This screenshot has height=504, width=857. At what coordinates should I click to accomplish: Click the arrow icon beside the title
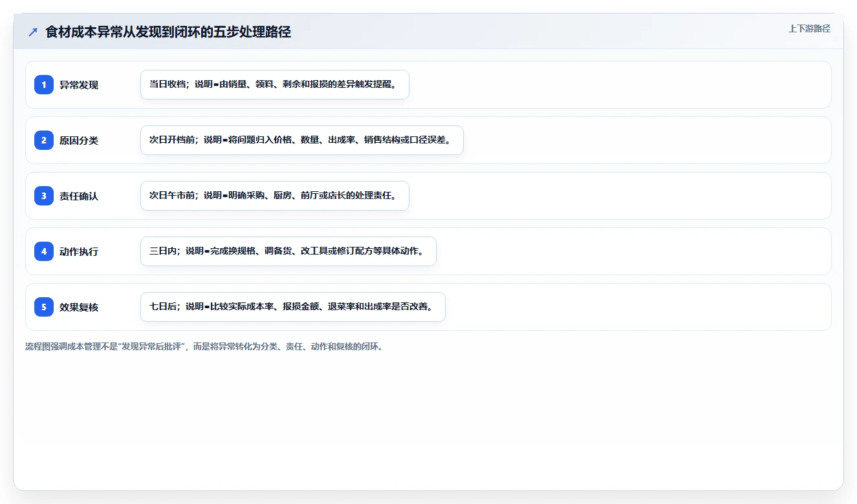pyautogui.click(x=33, y=32)
